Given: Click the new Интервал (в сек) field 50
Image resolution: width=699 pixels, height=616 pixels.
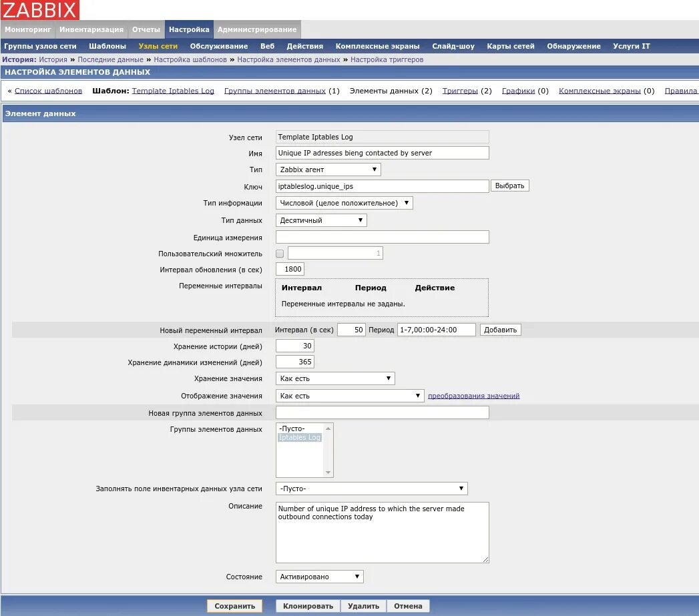Looking at the screenshot, I should pos(352,330).
